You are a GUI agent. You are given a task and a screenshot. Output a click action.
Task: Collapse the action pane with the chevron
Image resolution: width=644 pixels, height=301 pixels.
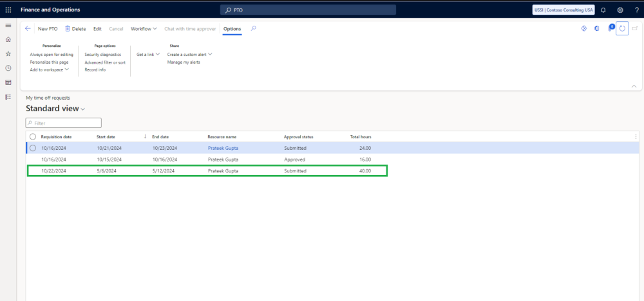click(634, 86)
